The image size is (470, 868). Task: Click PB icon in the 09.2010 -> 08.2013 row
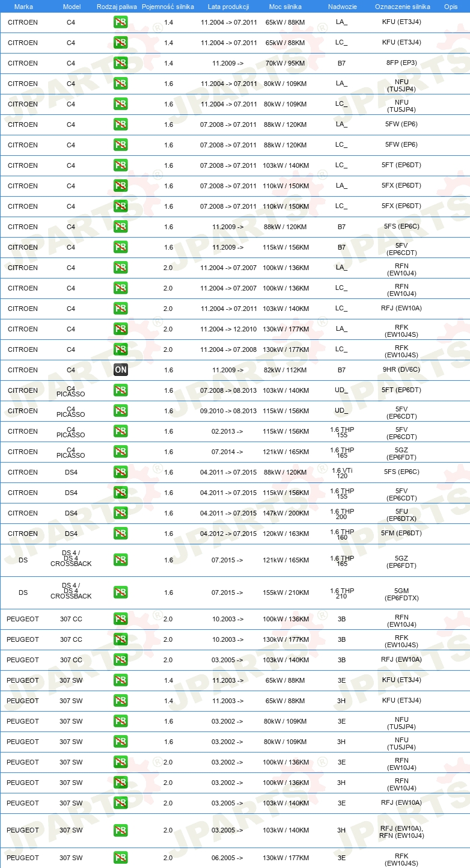click(x=120, y=411)
